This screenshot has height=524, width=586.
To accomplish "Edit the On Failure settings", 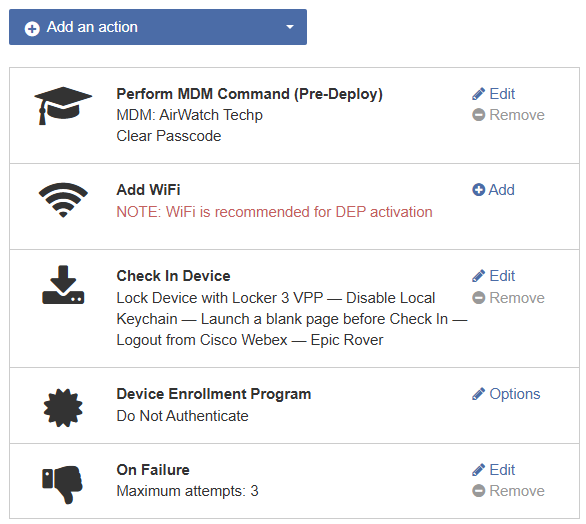I will click(x=494, y=470).
